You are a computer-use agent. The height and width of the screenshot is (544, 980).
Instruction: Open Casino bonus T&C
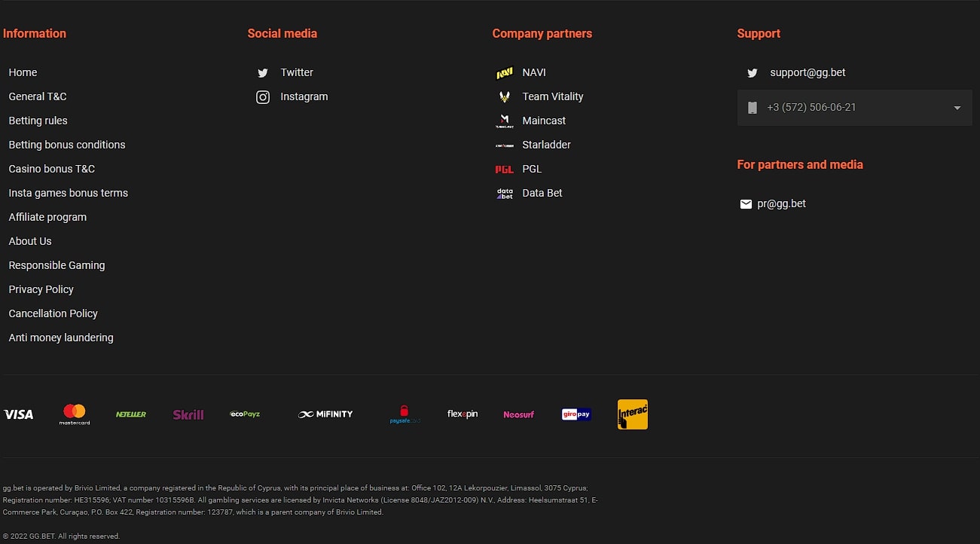point(52,170)
